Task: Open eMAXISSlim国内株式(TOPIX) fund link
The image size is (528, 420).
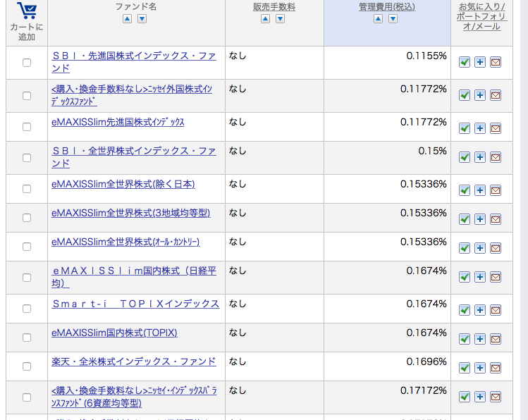Action: (x=114, y=333)
